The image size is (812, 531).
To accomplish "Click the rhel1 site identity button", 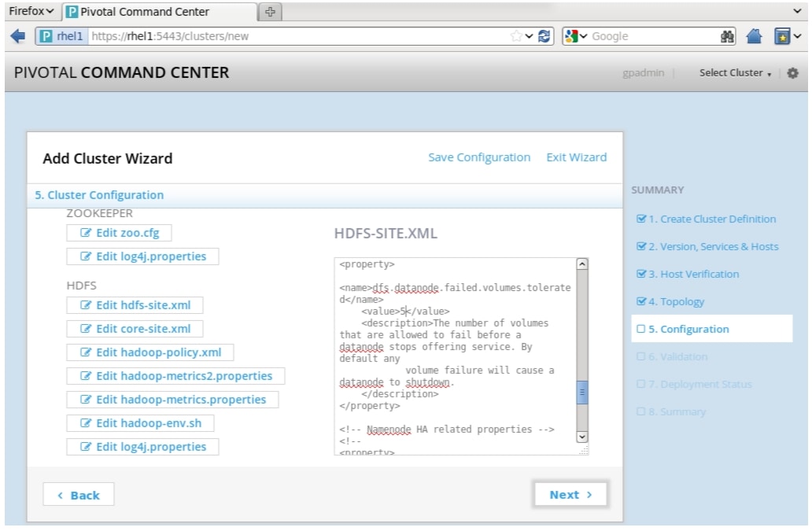I will click(62, 36).
